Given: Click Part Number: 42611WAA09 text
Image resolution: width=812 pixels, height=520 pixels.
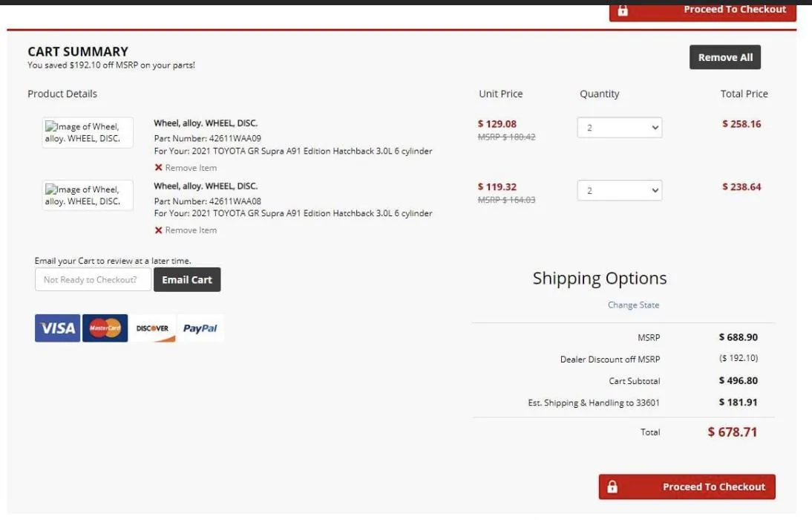Looking at the screenshot, I should pyautogui.click(x=207, y=138).
